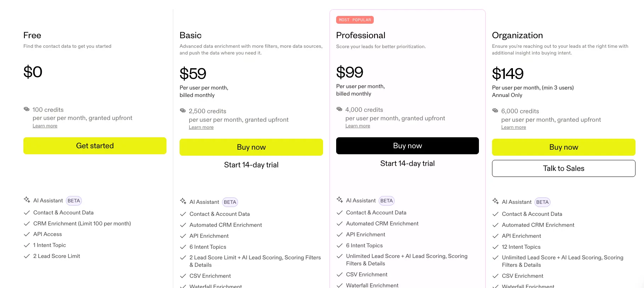
Task: Click the AI Assistant sparkle icon in Free plan
Action: coord(27,200)
